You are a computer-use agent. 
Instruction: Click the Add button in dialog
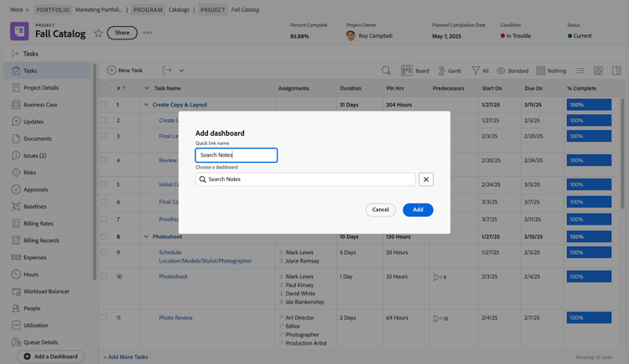(418, 210)
